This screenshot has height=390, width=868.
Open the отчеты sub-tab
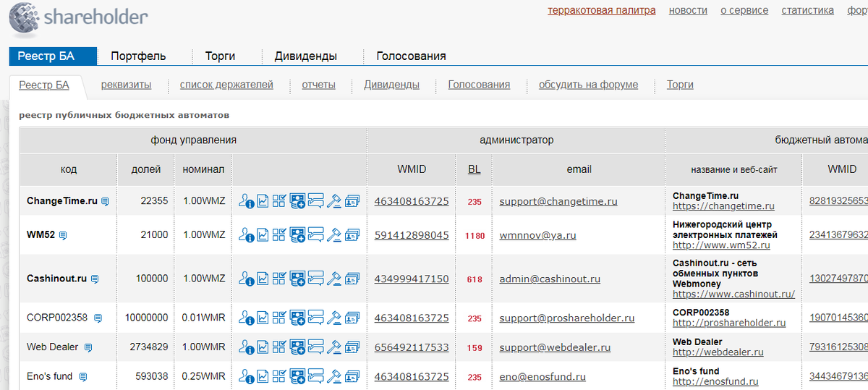coord(318,85)
